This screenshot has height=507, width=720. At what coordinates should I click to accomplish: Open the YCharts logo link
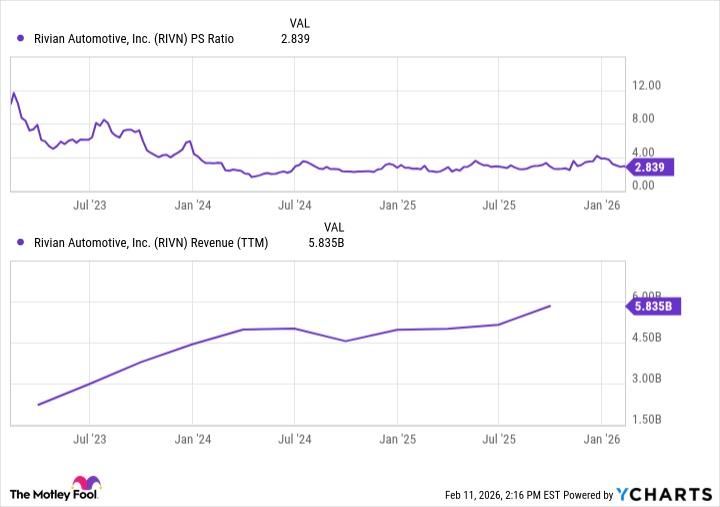(662, 494)
